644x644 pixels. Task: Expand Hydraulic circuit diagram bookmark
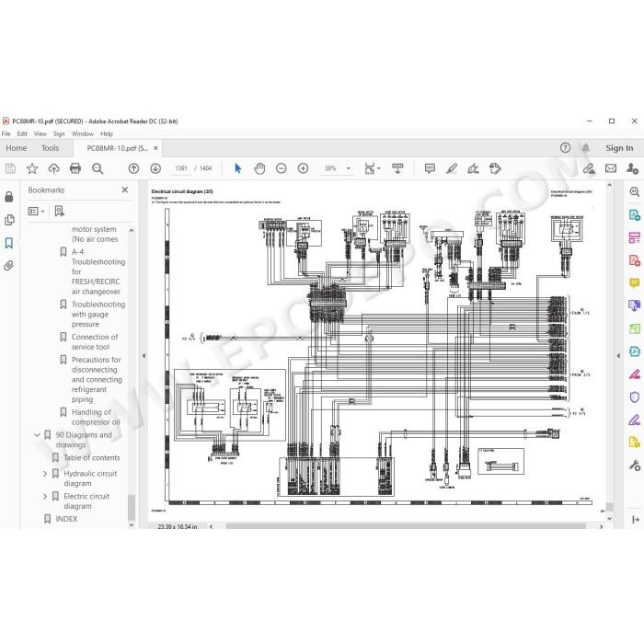tap(45, 474)
